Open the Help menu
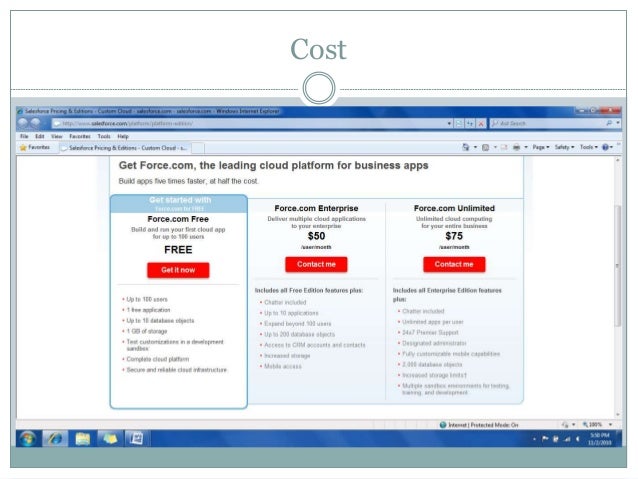 [x=123, y=136]
